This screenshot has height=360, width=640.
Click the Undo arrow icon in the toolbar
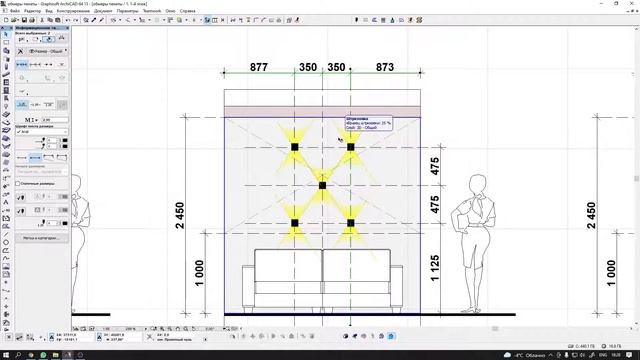tap(68, 20)
